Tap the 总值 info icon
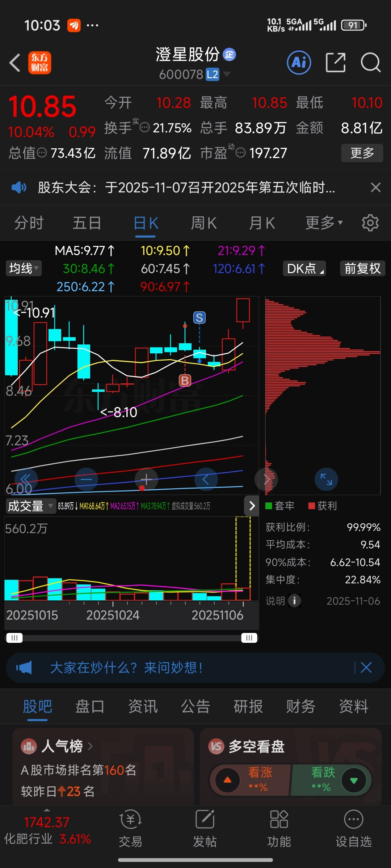The width and height of the screenshot is (391, 868). 42,153
